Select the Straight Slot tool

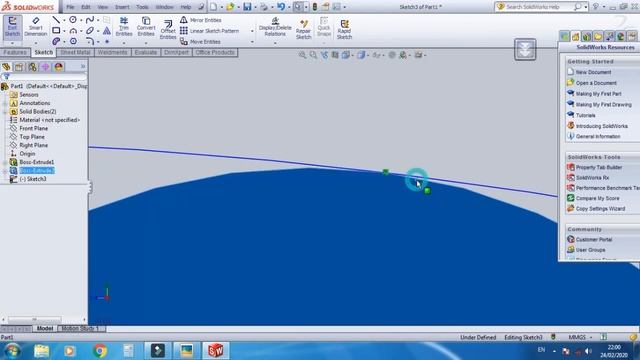(x=56, y=41)
